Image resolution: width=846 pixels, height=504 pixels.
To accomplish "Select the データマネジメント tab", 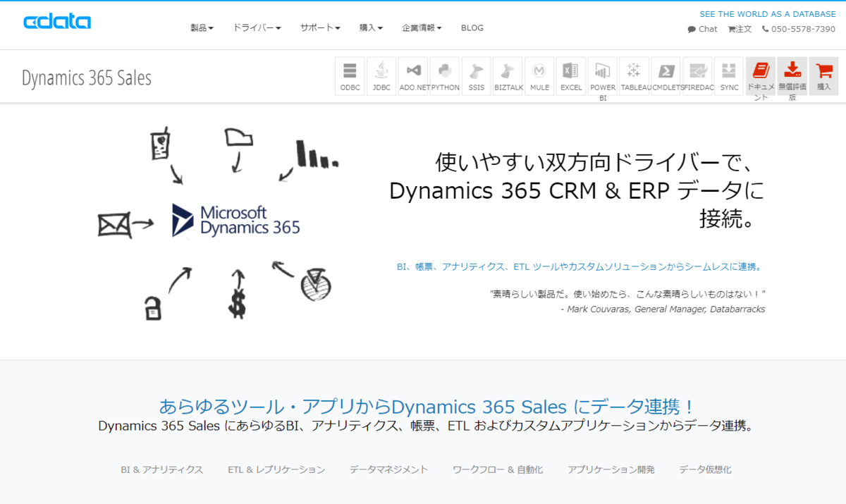I will pyautogui.click(x=388, y=469).
